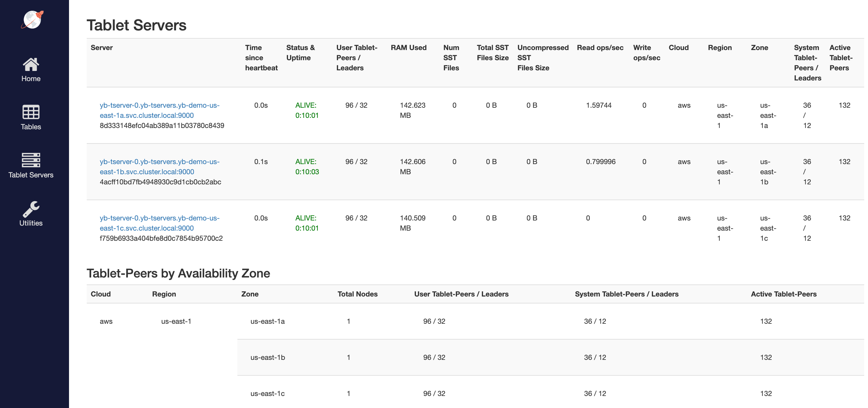The width and height of the screenshot is (868, 408).
Task: Select the Tablet Servers stack icon
Action: point(31,160)
